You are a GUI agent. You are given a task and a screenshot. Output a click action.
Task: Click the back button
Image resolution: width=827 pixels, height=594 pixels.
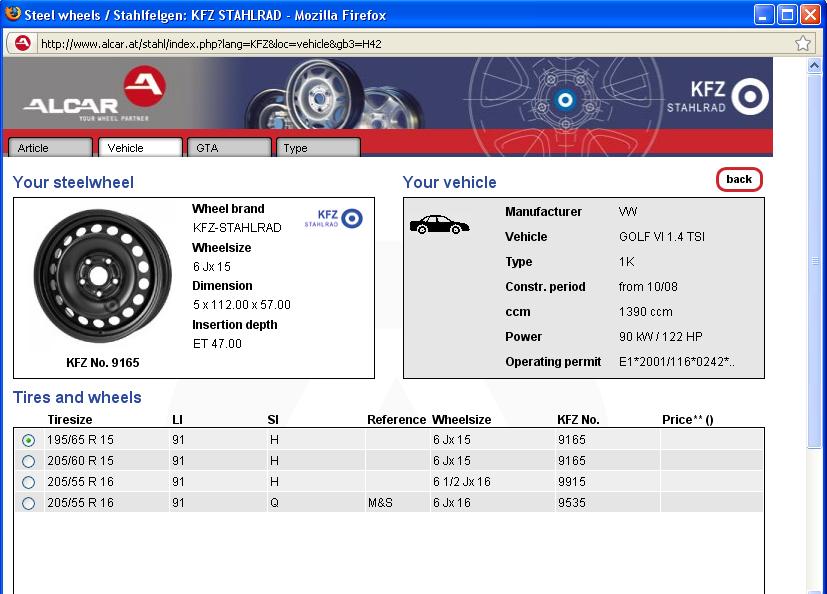coord(739,179)
